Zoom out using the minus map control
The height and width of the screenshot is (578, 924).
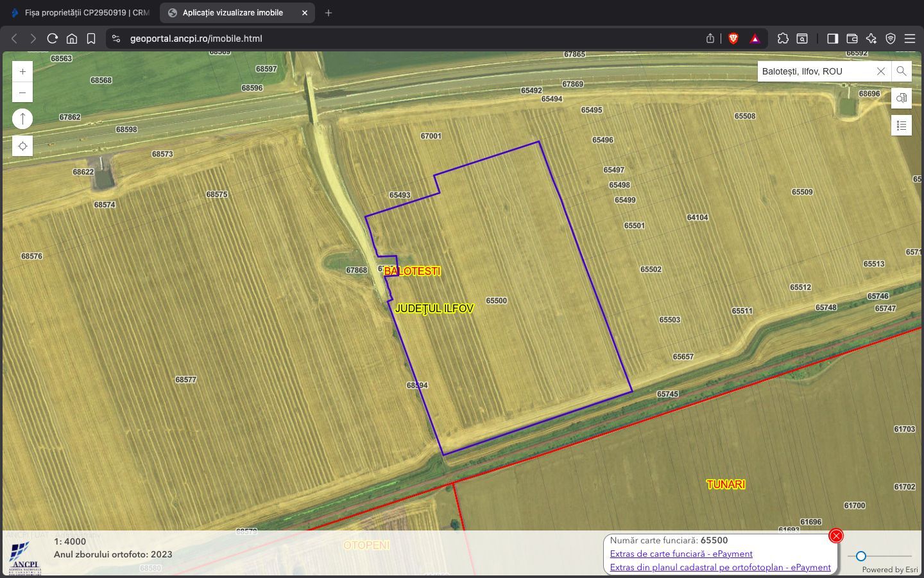coord(22,92)
